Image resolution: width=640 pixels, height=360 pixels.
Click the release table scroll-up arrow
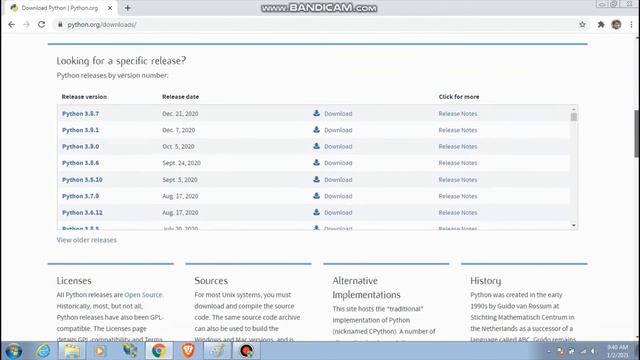[x=573, y=109]
